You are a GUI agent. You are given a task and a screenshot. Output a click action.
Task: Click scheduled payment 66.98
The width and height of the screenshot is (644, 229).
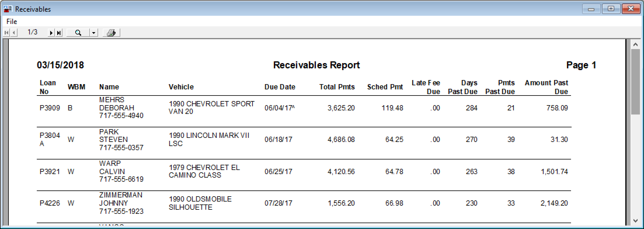[394, 203]
